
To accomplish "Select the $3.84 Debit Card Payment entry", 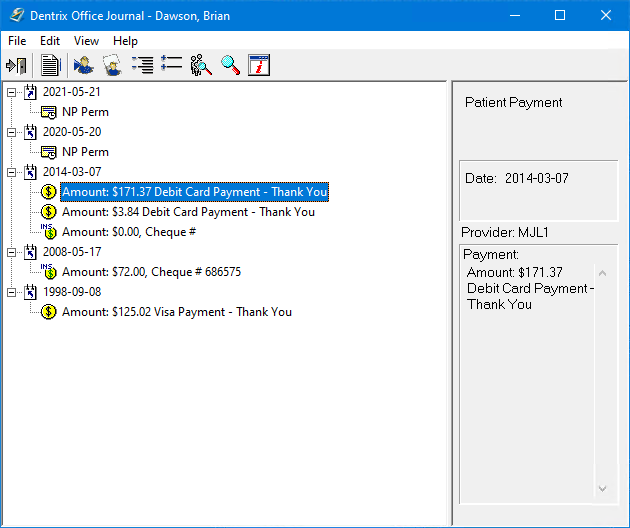I will coord(188,212).
